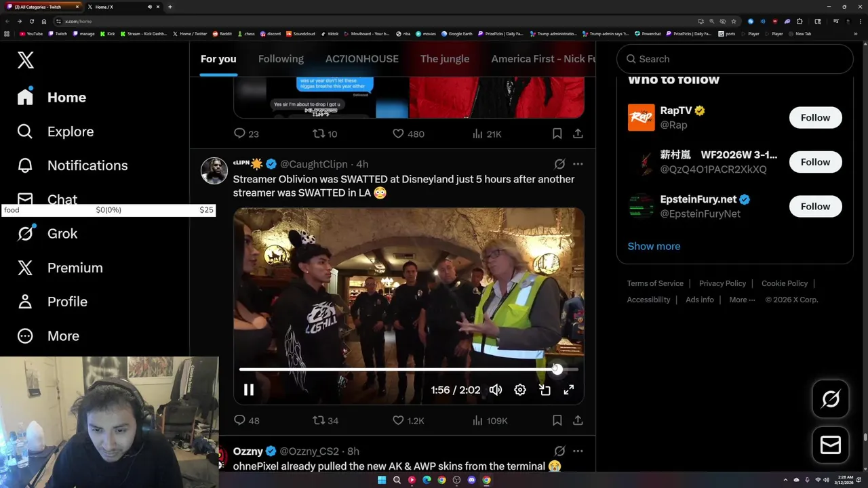868x488 pixels.
Task: Show hidden system tray icons
Action: click(x=786, y=480)
